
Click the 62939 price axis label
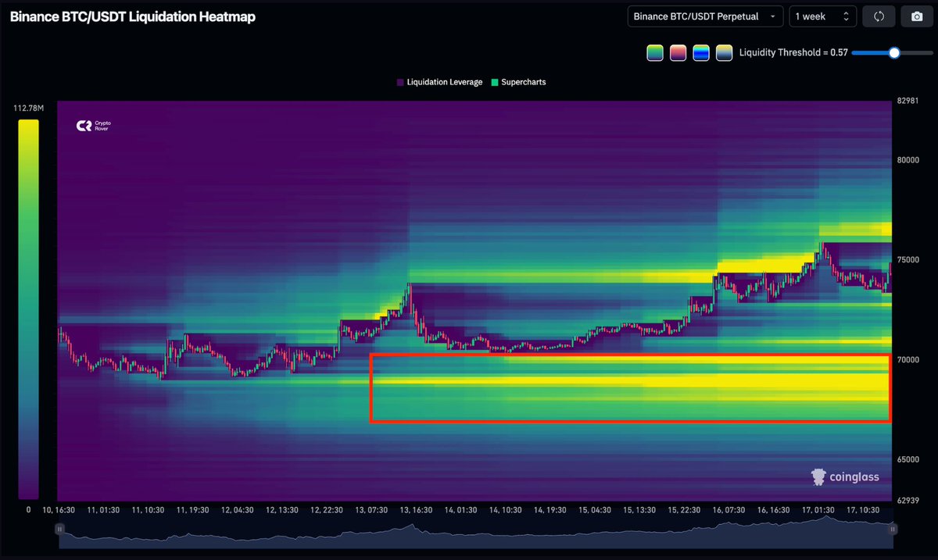[x=909, y=501]
